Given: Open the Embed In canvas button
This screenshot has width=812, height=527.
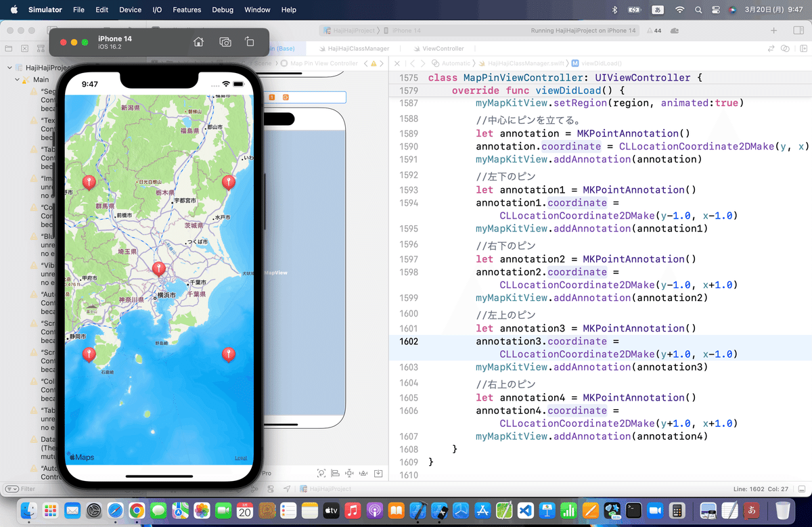Looking at the screenshot, I should 378,474.
